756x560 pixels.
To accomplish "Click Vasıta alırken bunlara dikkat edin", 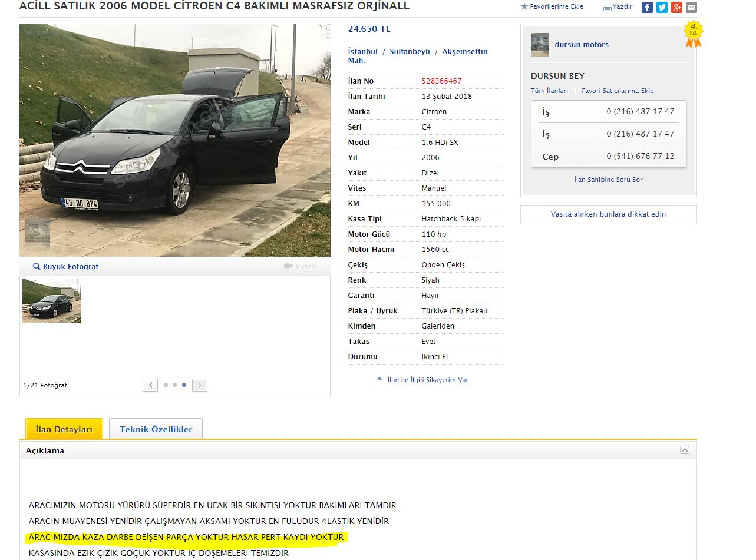I will coord(609,214).
